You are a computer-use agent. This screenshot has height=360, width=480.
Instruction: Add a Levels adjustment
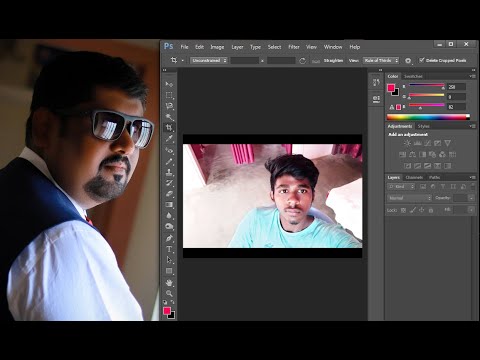(417, 143)
